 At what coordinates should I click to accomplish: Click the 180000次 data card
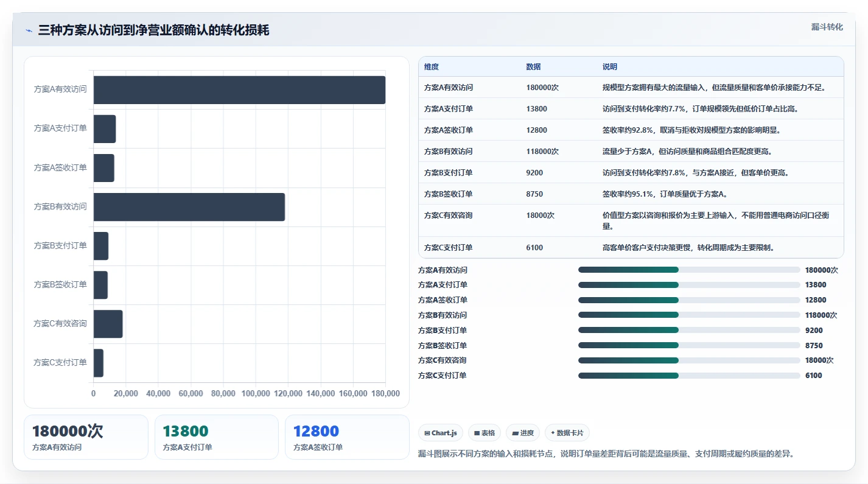[86, 437]
